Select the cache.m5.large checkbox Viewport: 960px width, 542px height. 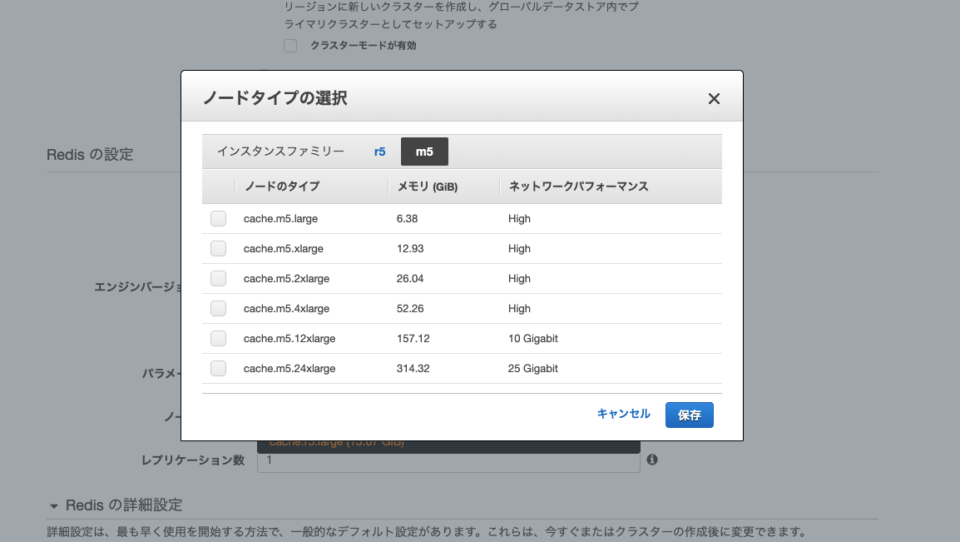pyautogui.click(x=218, y=219)
